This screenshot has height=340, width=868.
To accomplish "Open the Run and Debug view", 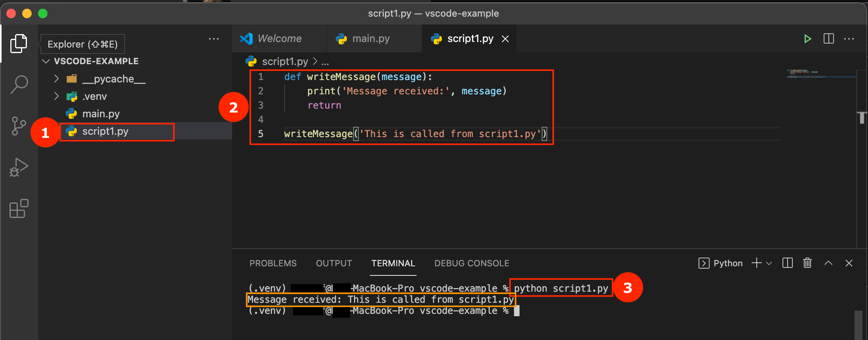I will click(x=19, y=167).
